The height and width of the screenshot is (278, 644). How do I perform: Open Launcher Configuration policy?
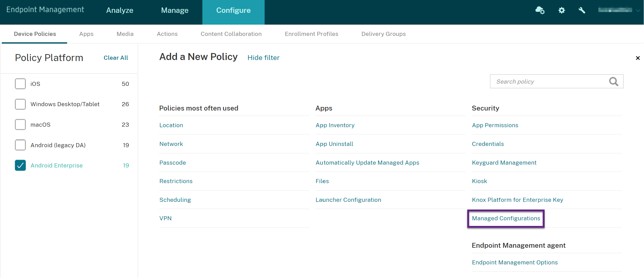[x=348, y=200]
